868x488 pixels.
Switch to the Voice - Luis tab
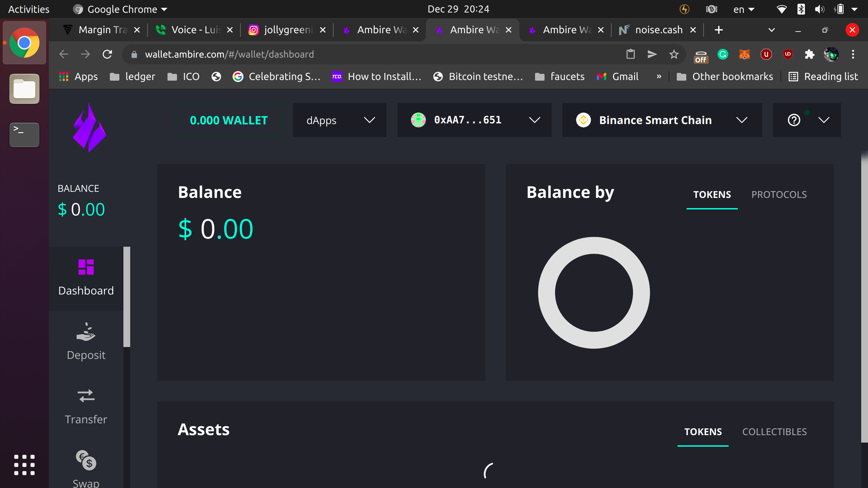(x=194, y=30)
